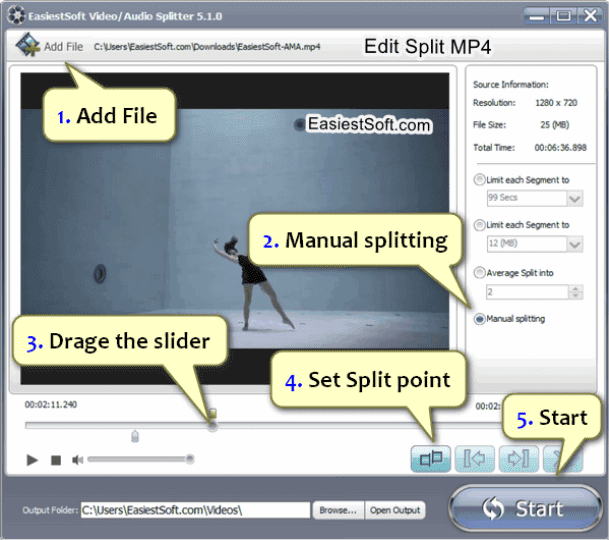Click the current time 00:02:11.240
The height and width of the screenshot is (540, 609).
point(51,404)
